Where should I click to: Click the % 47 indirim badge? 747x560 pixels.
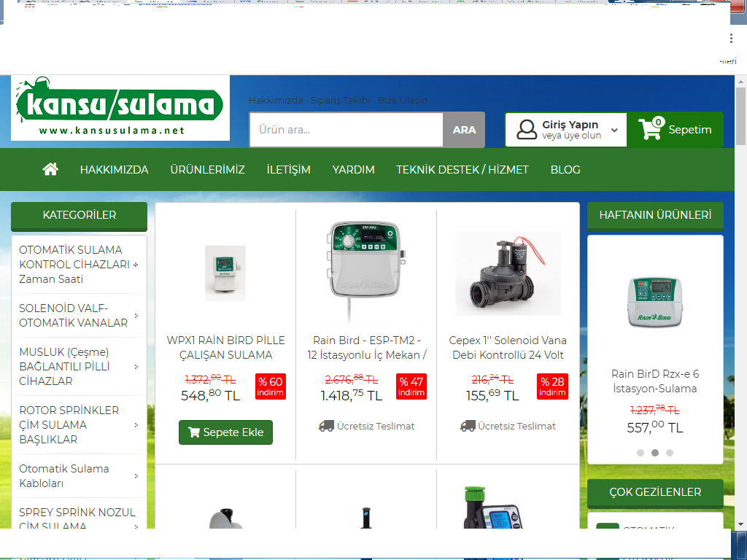coord(411,386)
